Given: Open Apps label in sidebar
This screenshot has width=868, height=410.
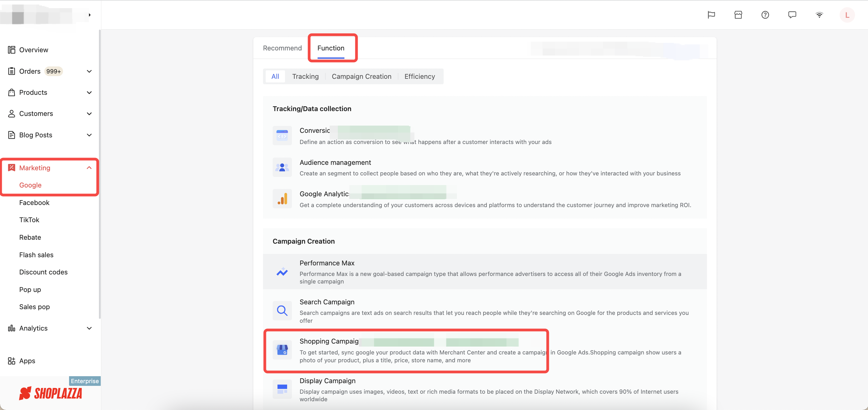Looking at the screenshot, I should pos(27,361).
